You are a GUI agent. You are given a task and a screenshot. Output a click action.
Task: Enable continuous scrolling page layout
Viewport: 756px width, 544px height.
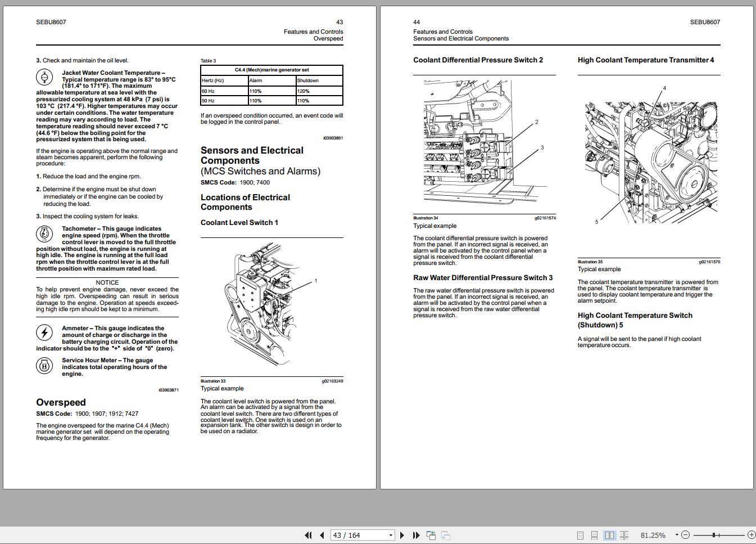[x=595, y=535]
